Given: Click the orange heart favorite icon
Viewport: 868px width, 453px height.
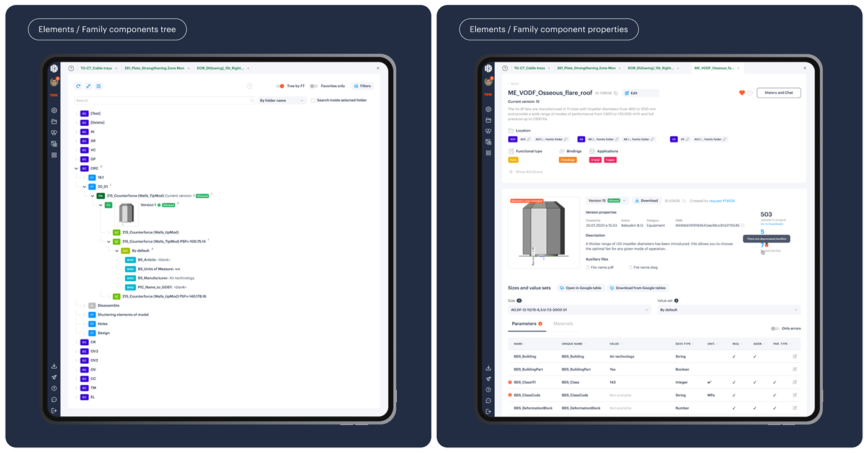Looking at the screenshot, I should pos(742,93).
